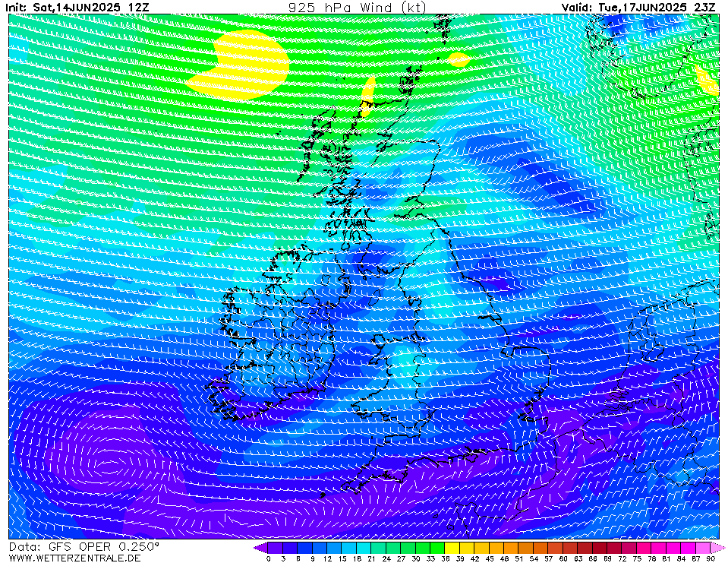Click the 'Data: GFS OPER 0.250°' caption

click(84, 547)
